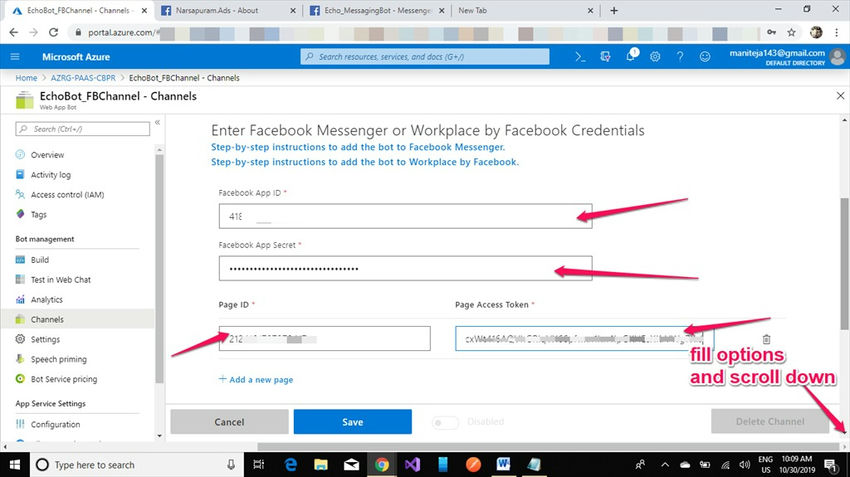850x477 pixels.
Task: Open step-by-step instructions for Facebook Messenger
Action: (x=358, y=147)
